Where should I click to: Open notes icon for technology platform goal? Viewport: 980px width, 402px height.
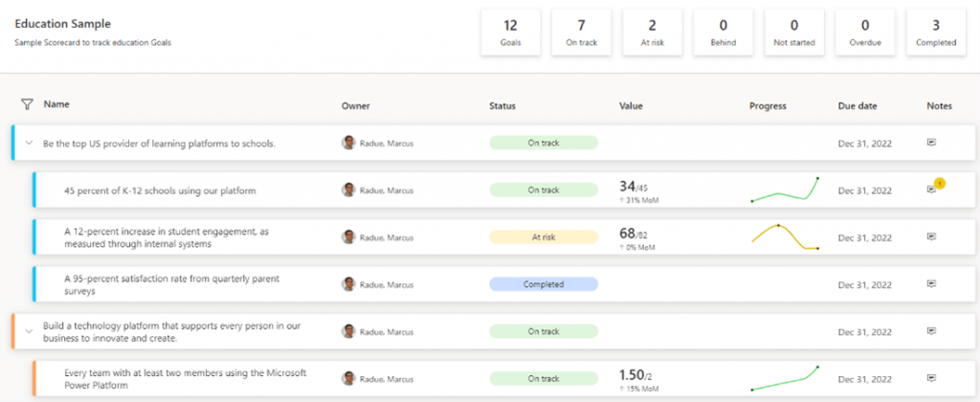[x=930, y=331]
